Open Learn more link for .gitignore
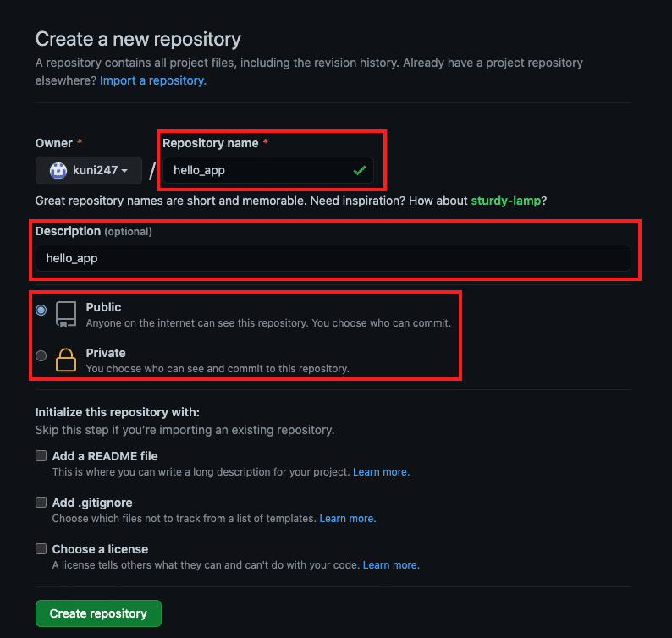 click(x=348, y=518)
